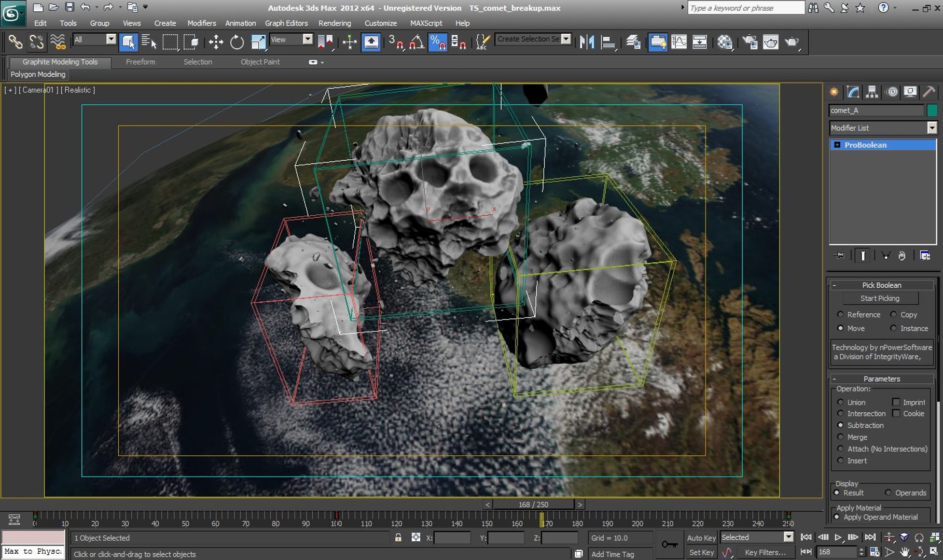Select the Move tool in main toolbar
The height and width of the screenshot is (560, 943).
pyautogui.click(x=216, y=42)
